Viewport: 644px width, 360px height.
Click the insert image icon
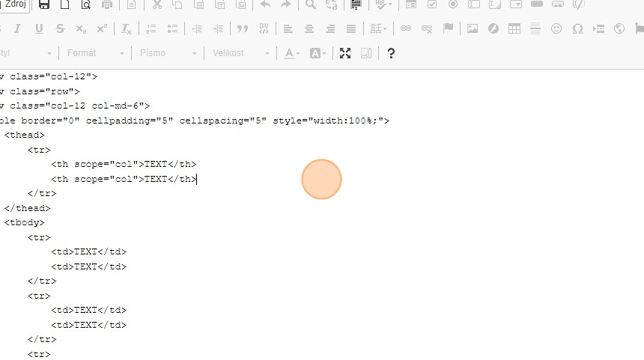(472, 29)
